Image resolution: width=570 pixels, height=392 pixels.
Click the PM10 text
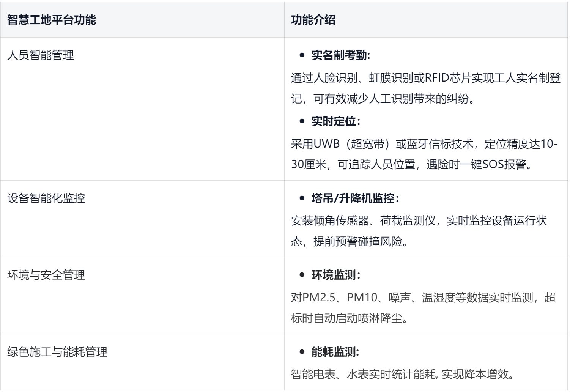[361, 297]
